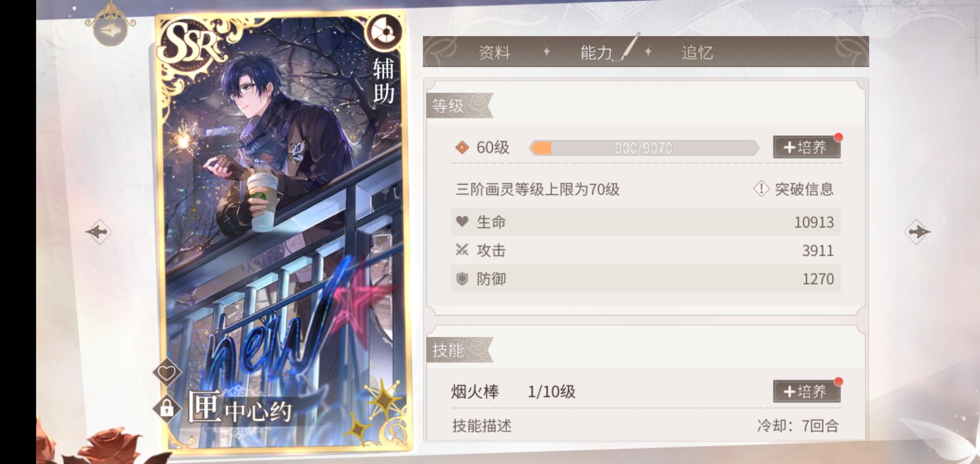This screenshot has width=980, height=464.
Task: Select the 攻击 stat row
Action: [646, 250]
